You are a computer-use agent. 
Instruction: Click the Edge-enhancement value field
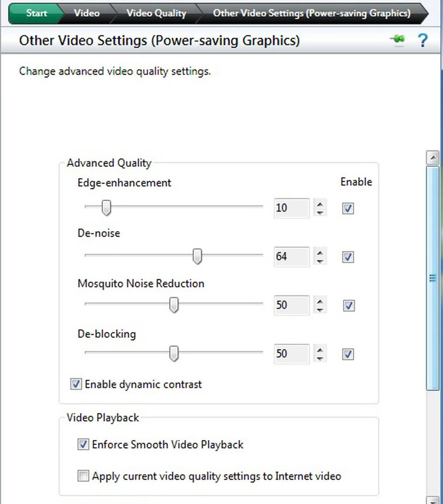pos(291,208)
